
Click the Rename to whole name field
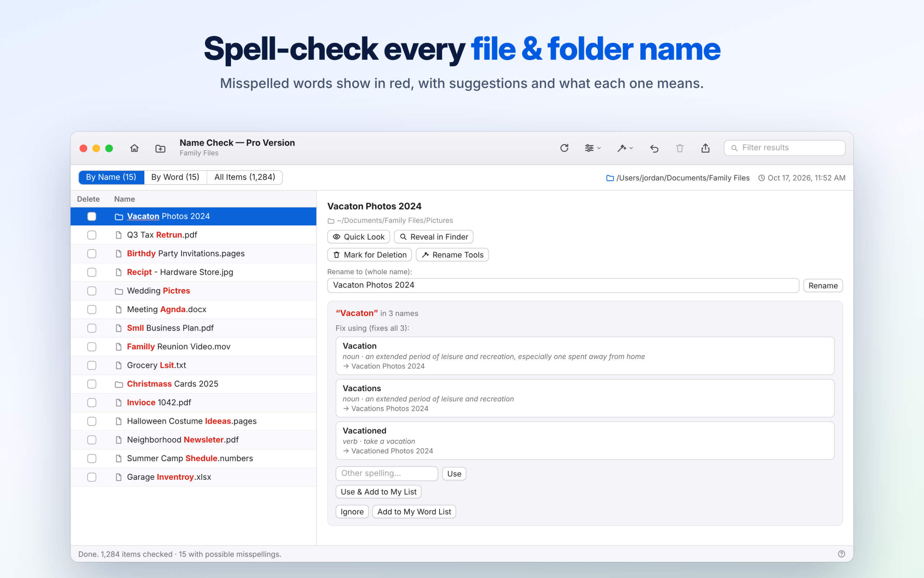(563, 285)
